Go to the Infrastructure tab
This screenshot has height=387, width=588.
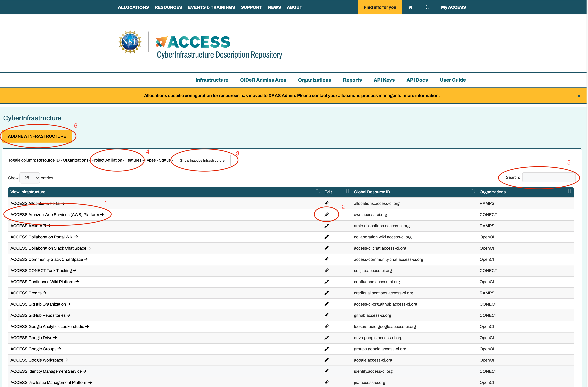click(x=212, y=80)
